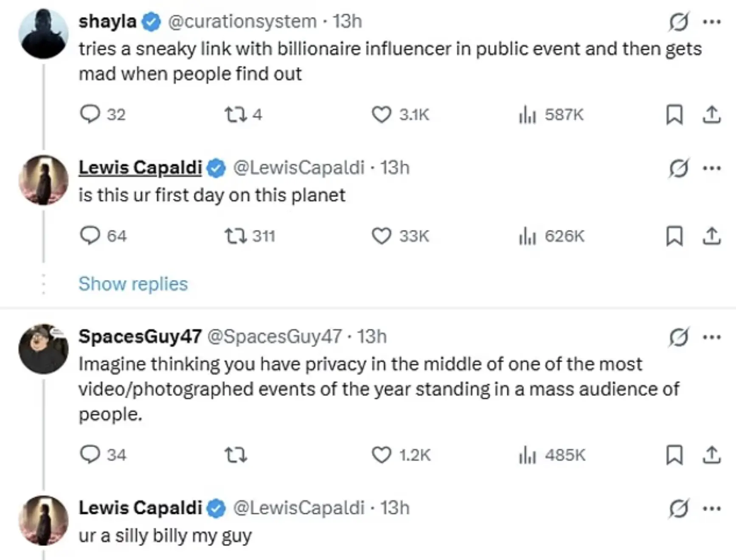Share shayla's tweet via upload icon
This screenshot has height=560, width=736.
[712, 115]
